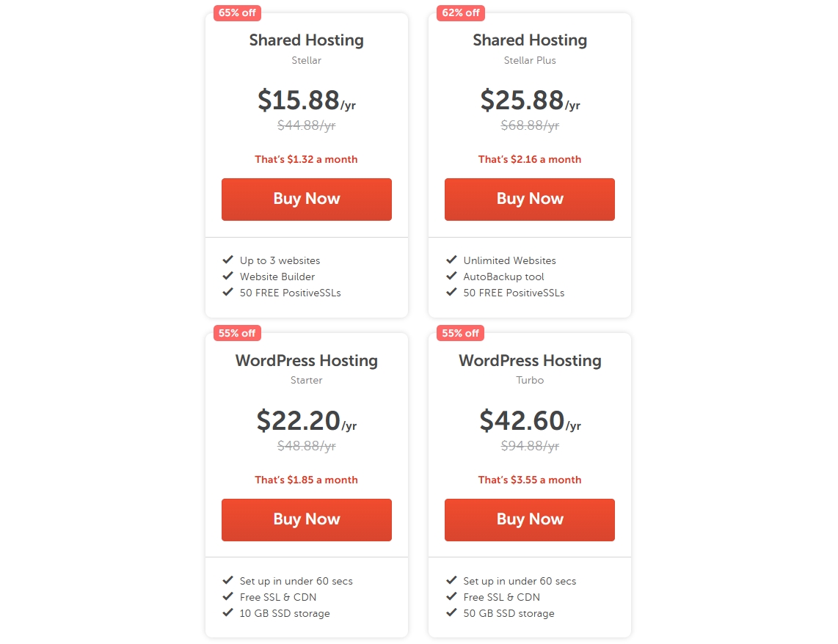Click the 62% off badge

pyautogui.click(x=460, y=12)
